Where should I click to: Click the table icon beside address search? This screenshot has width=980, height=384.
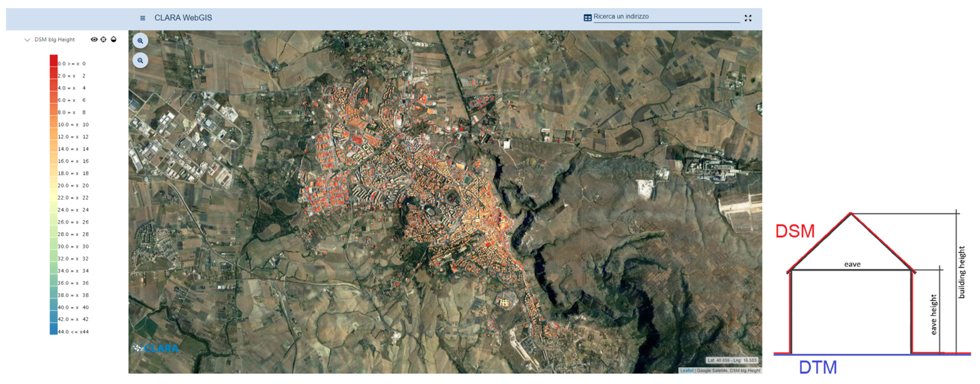(587, 17)
